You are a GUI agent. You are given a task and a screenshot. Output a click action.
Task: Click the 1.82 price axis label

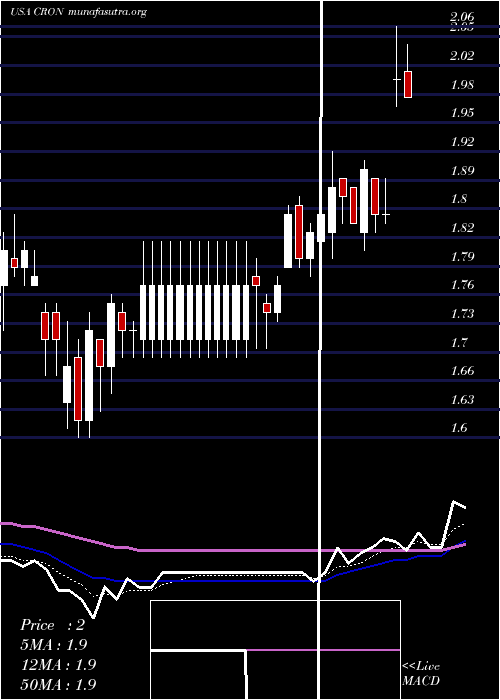pyautogui.click(x=462, y=228)
